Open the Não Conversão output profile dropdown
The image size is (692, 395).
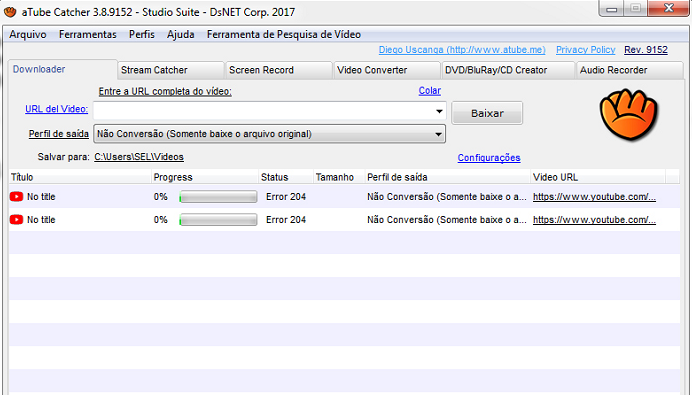269,134
